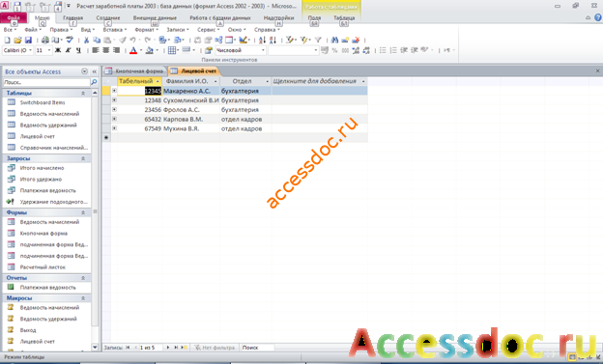Open the Табельный column header dropdown arrow
This screenshot has height=364, width=603.
158,81
